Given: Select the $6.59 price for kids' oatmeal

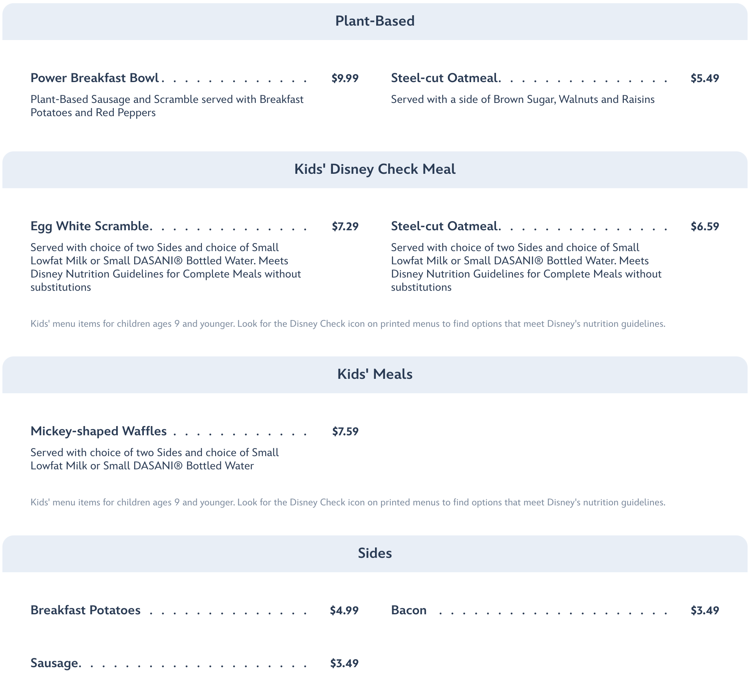Looking at the screenshot, I should click(705, 227).
